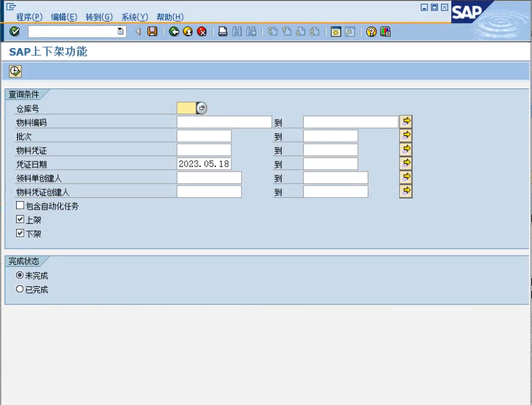Viewport: 532px width, 405px height.
Task: Open Help via yellow question mark icon
Action: 371,31
